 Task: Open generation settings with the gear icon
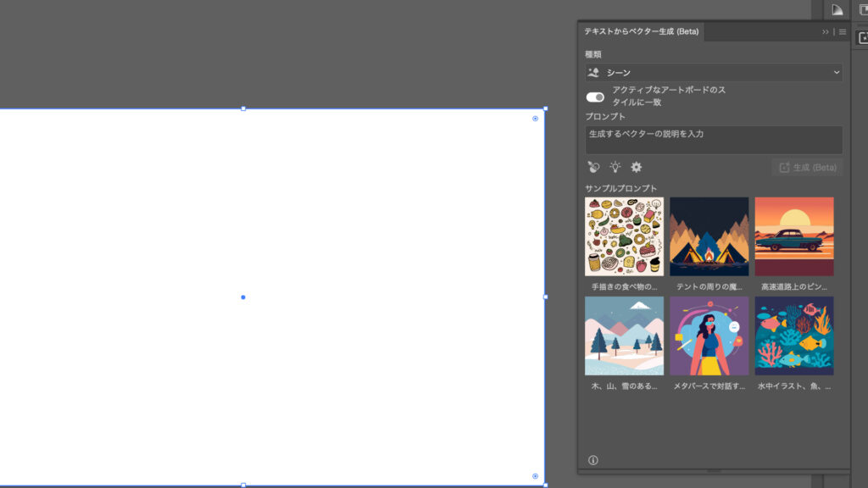tap(635, 167)
